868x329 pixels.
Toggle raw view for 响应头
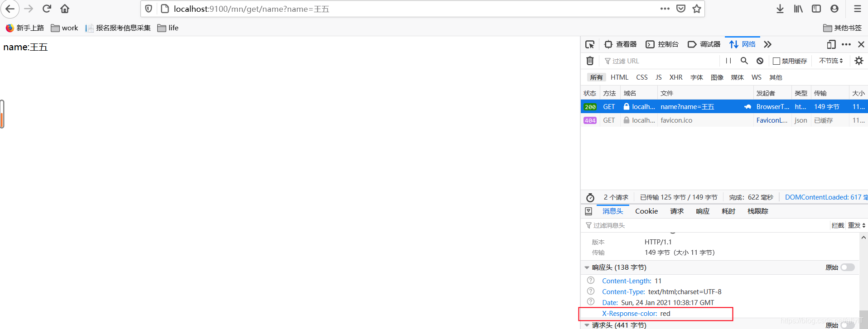click(847, 267)
